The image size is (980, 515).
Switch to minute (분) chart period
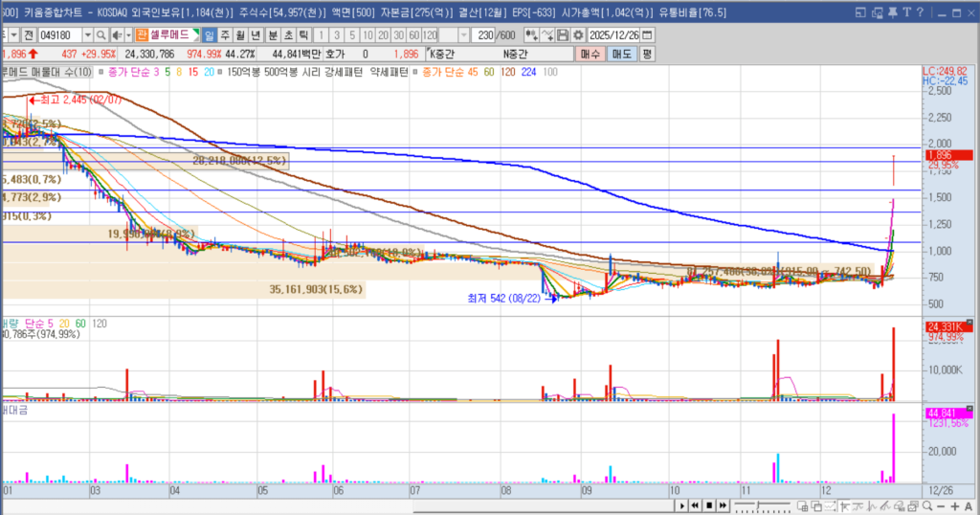[273, 35]
